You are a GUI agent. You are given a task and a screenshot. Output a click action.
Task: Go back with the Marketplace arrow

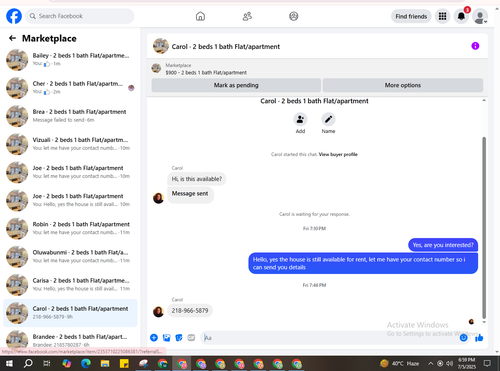(x=12, y=38)
